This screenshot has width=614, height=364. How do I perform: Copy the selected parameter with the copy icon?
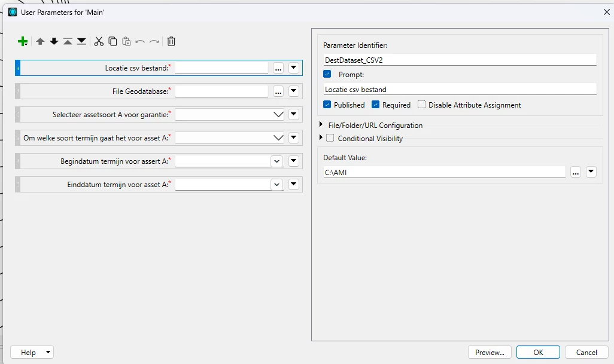pyautogui.click(x=113, y=41)
